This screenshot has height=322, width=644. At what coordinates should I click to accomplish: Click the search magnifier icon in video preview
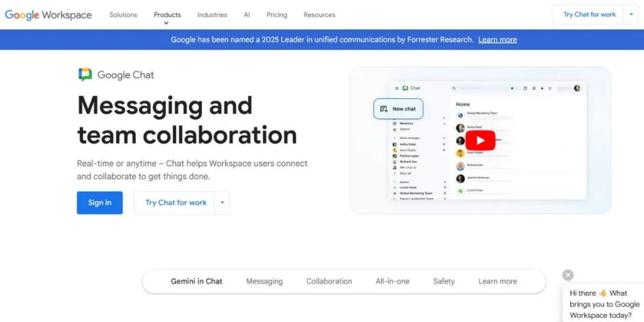point(454,88)
